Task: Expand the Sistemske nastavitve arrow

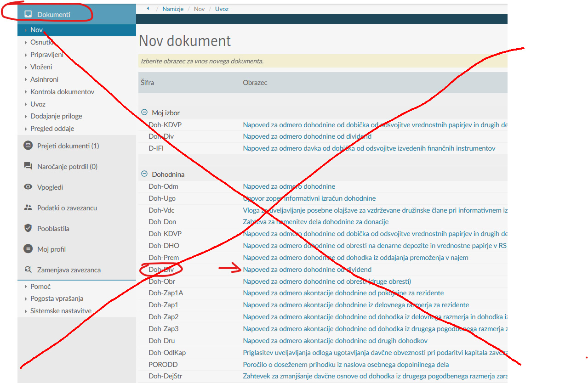Action: pos(26,311)
